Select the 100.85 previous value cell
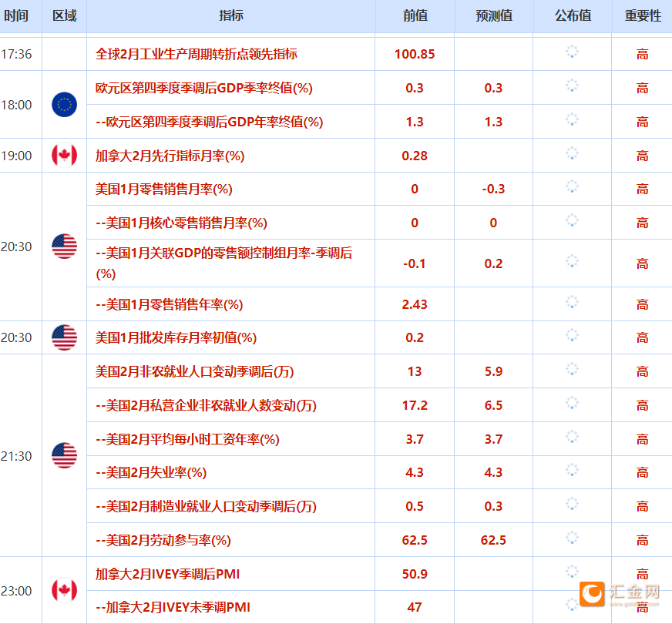 [x=414, y=54]
